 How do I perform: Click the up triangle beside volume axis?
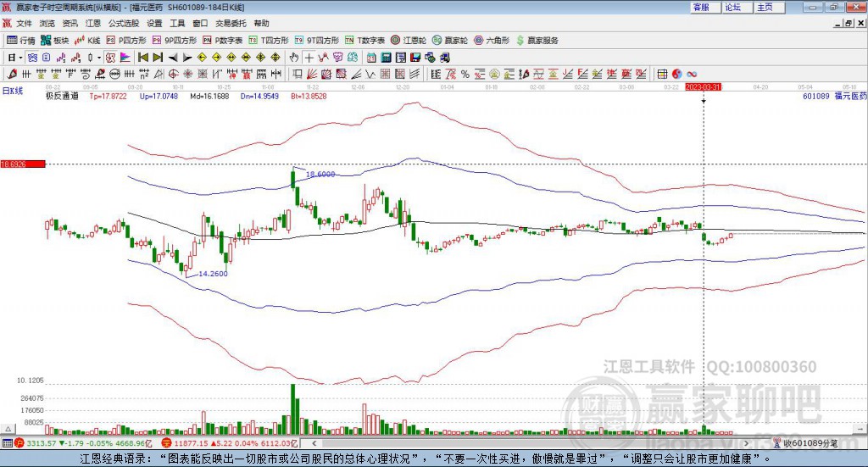point(8,429)
